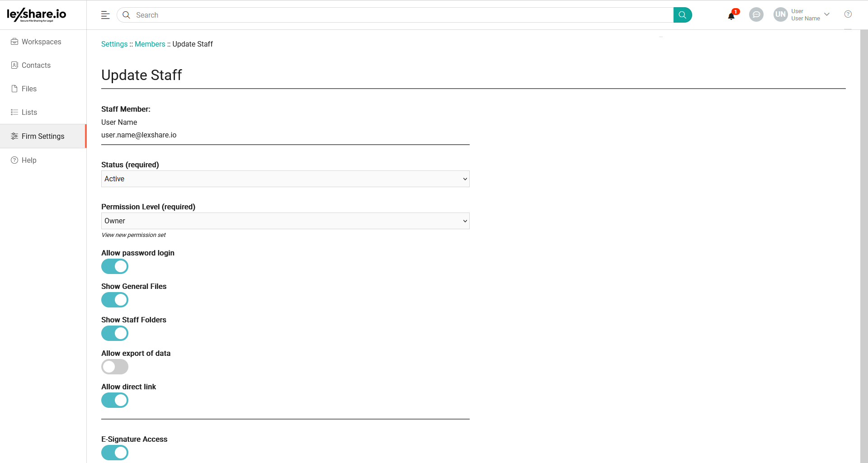
Task: Disable Show Staff Folders switch
Action: [x=115, y=334]
